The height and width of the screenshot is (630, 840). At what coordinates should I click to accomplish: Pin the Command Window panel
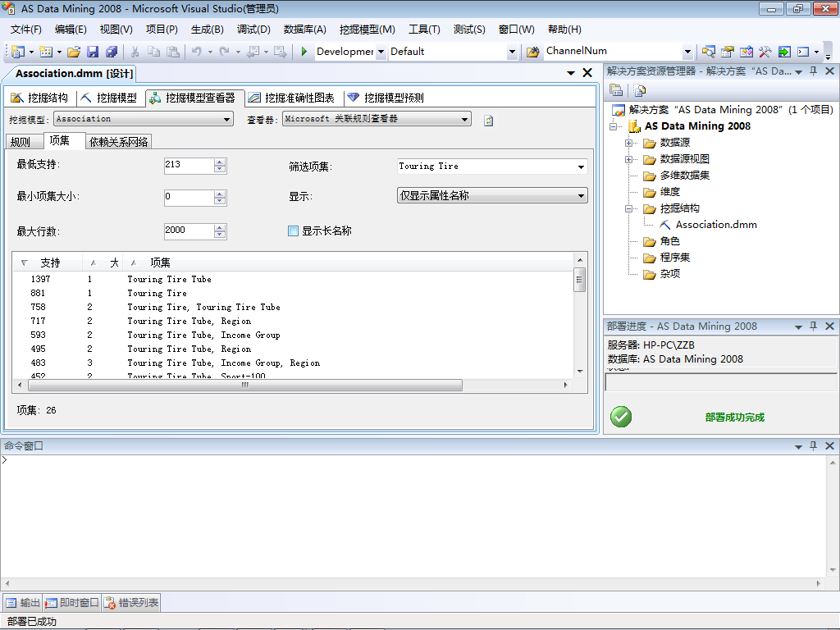point(813,445)
